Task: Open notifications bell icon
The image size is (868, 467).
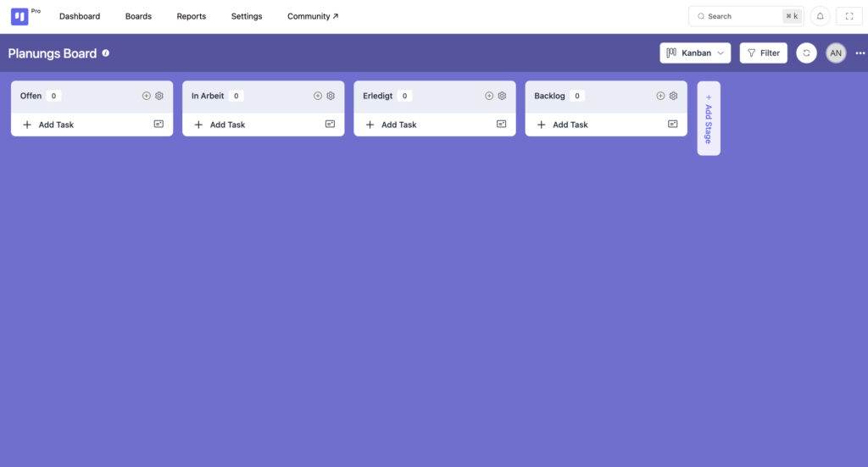Action: point(820,16)
